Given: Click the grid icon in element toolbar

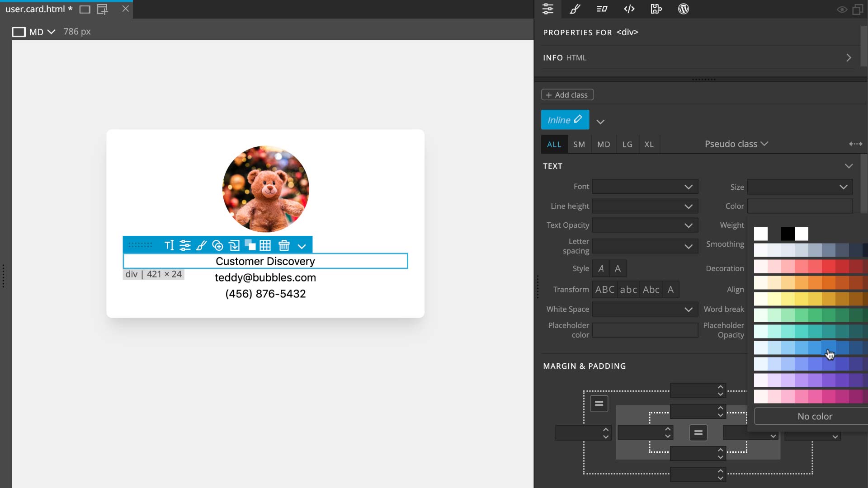Looking at the screenshot, I should click(265, 245).
